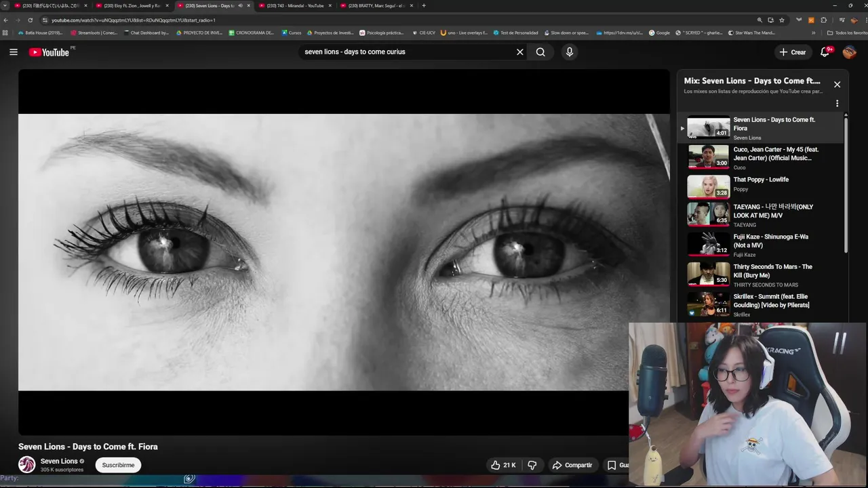Image resolution: width=868 pixels, height=488 pixels.
Task: Open the YouTube hamburger guide menu
Action: pos(14,52)
